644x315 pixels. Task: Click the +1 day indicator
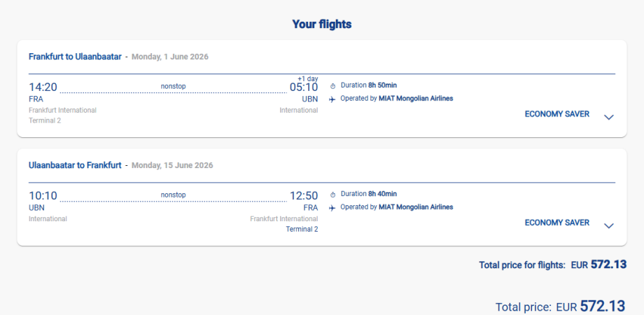308,78
